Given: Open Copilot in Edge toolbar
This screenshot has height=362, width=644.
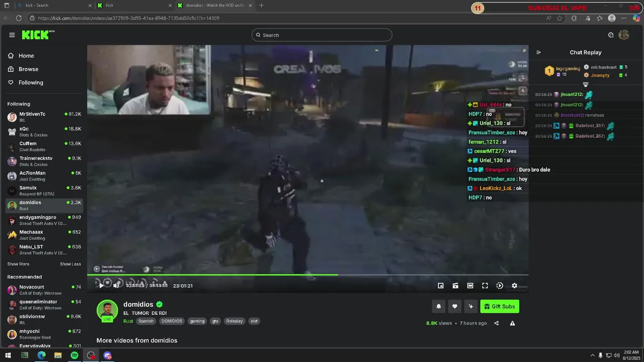Looking at the screenshot, I should click(x=636, y=18).
